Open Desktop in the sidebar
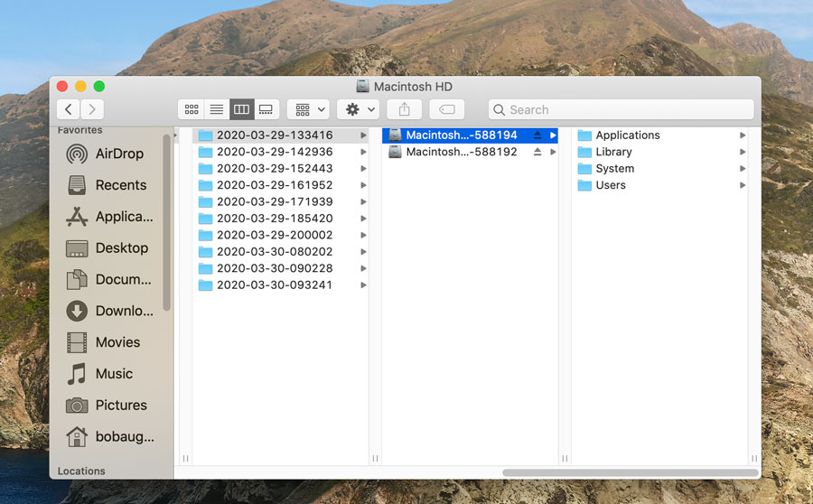Screen dimensions: 813x504 click(107, 247)
